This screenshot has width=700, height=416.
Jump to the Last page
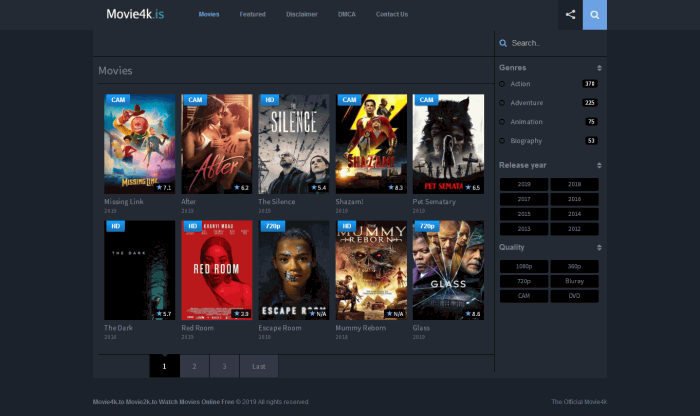click(x=259, y=366)
